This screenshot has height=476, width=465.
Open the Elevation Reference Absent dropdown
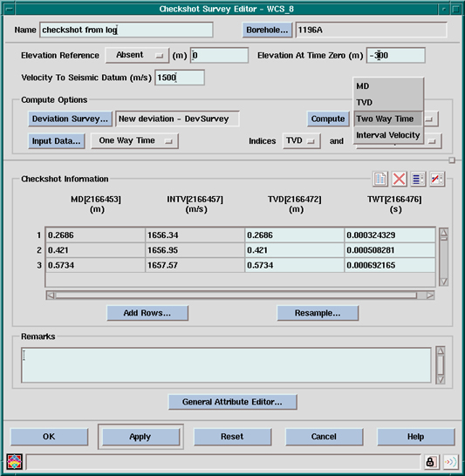pos(137,55)
